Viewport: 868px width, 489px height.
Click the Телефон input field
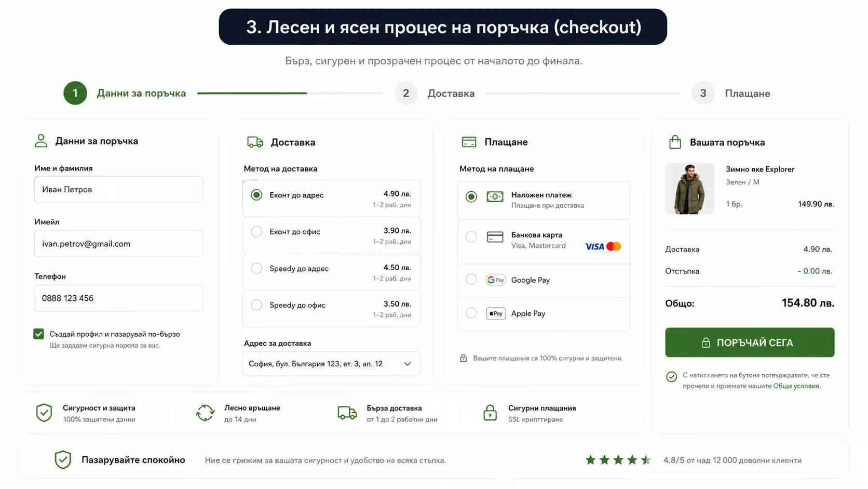coord(118,298)
